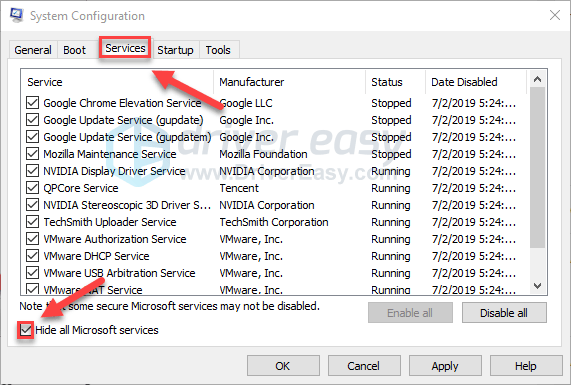Uncheck Google Chrome Elevation Service
Screen dimensions: 571x385
(x=33, y=103)
